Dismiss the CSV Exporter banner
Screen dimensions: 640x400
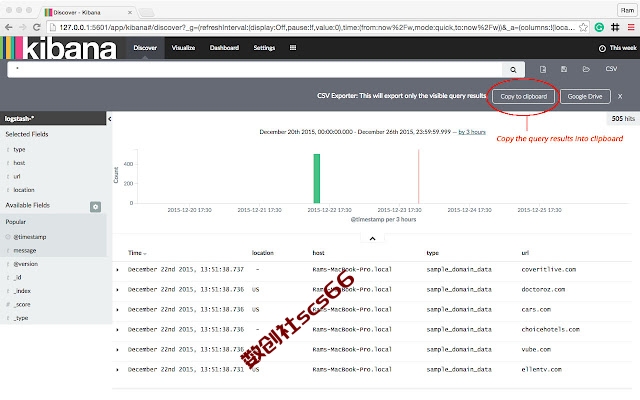pyautogui.click(x=620, y=96)
